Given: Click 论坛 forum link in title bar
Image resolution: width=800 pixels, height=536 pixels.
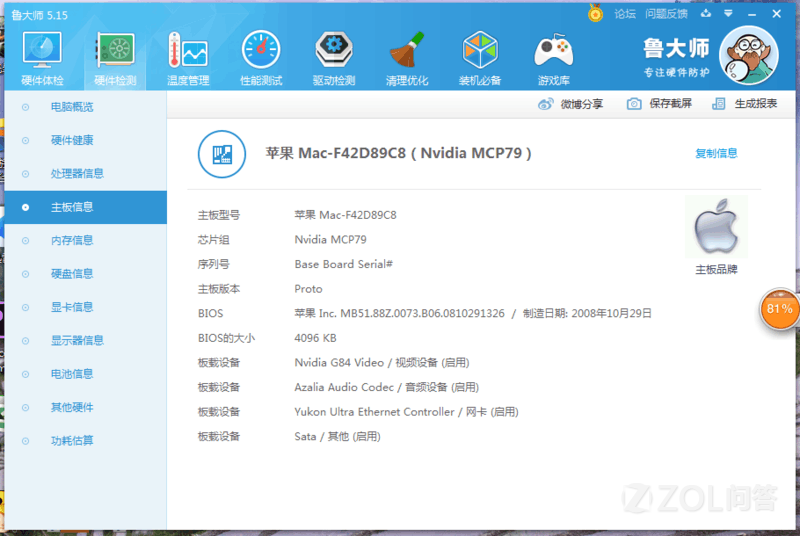Looking at the screenshot, I should 625,14.
